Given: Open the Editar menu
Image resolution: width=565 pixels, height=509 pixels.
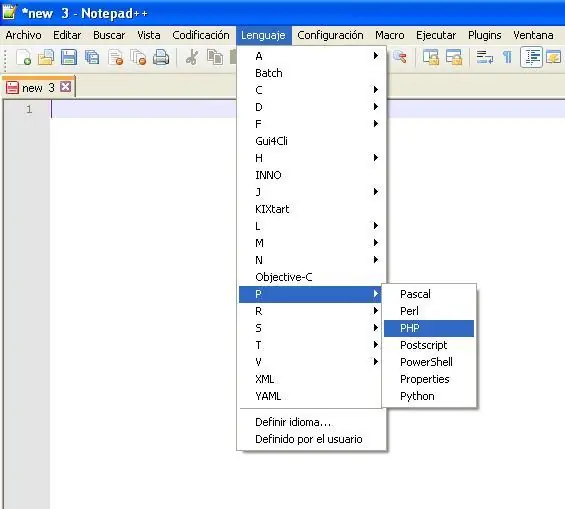Looking at the screenshot, I should (67, 35).
